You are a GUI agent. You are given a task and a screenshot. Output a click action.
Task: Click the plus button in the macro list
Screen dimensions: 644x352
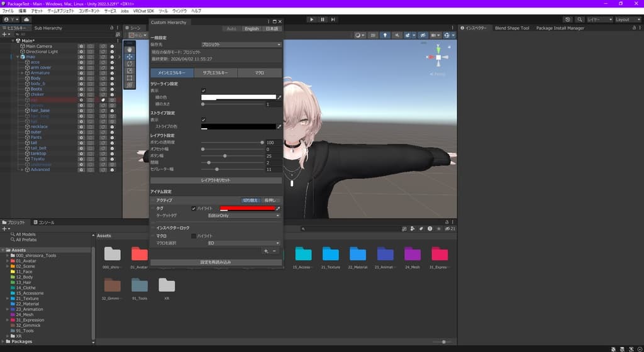(266, 251)
